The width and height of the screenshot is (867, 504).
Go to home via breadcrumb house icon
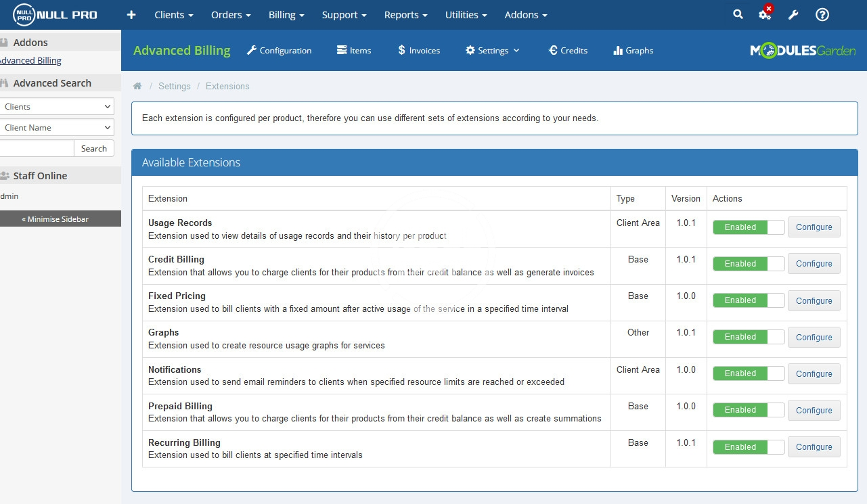click(x=137, y=87)
